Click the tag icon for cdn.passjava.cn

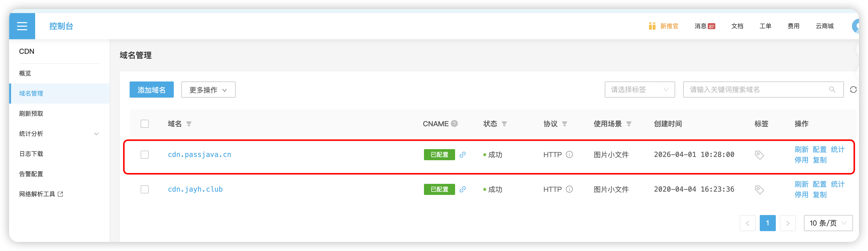tap(759, 155)
